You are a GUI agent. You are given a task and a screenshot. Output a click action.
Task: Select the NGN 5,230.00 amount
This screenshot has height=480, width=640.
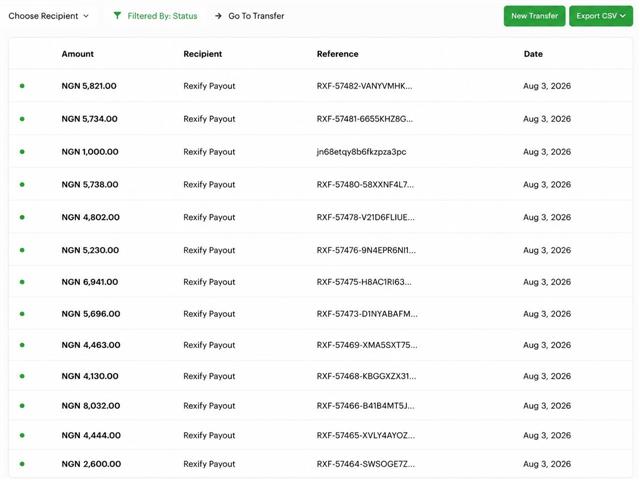(90, 250)
